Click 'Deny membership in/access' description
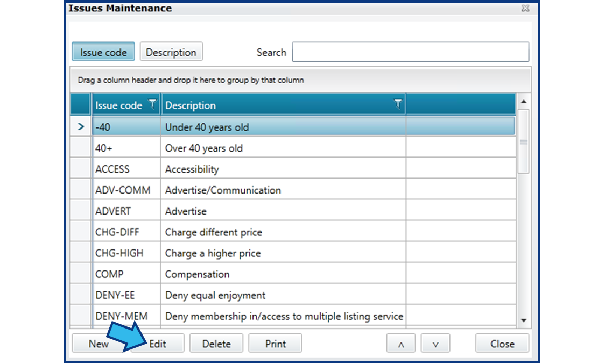The width and height of the screenshot is (605, 364). click(283, 316)
